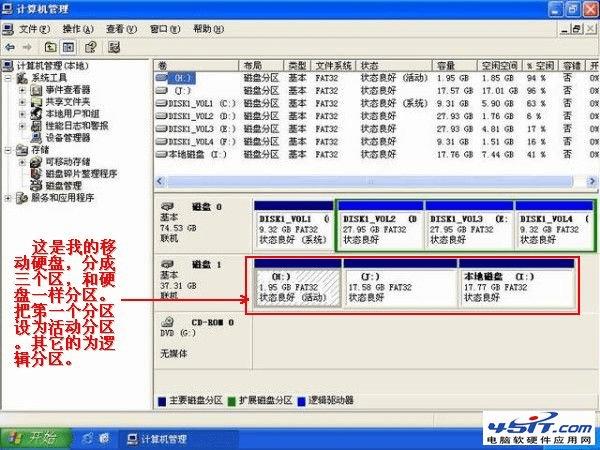Select 计算机管理(本地) root node
600x450 pixels.
tap(52, 66)
